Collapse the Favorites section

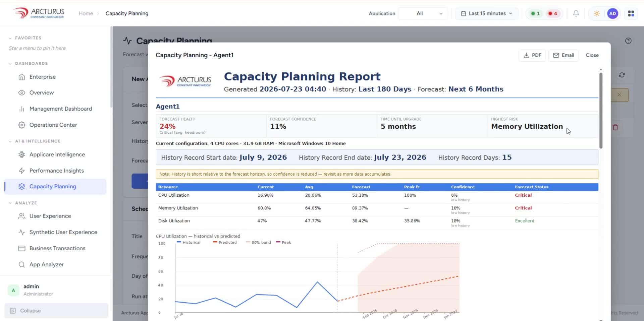[x=25, y=38]
